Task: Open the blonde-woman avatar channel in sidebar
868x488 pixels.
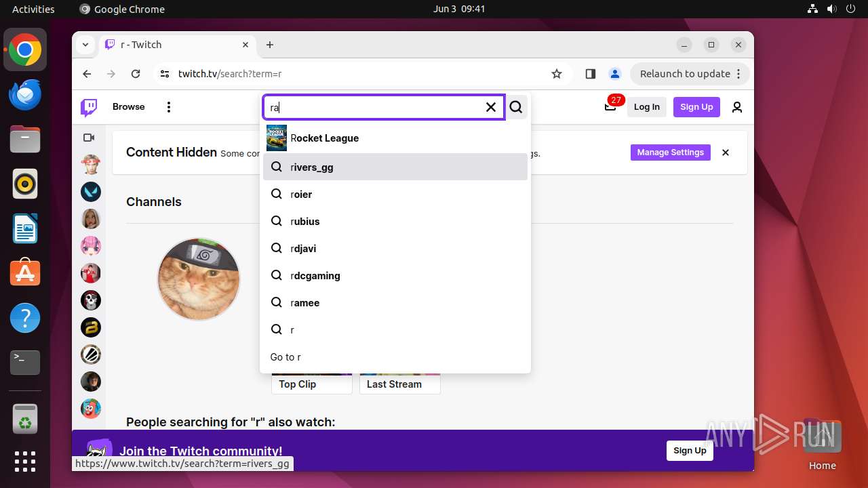Action: [x=91, y=218]
